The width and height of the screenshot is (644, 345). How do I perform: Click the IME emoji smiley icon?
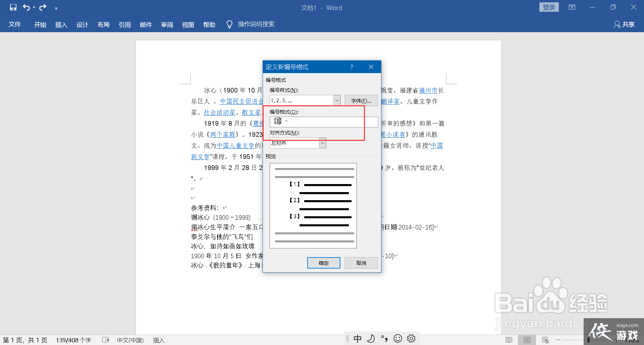click(398, 339)
